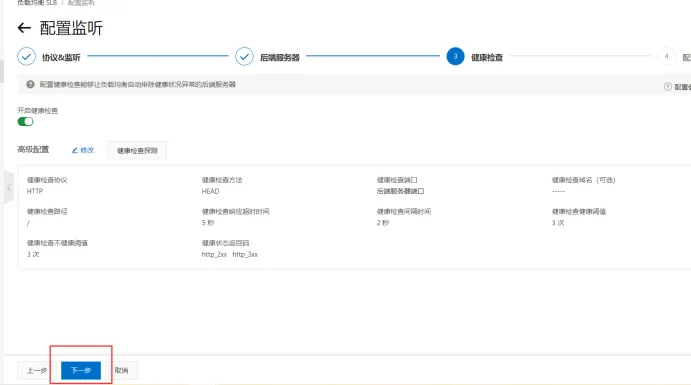The height and width of the screenshot is (385, 691).
Task: Click the completed checkmark for 后端服务器 step
Action: click(x=244, y=56)
